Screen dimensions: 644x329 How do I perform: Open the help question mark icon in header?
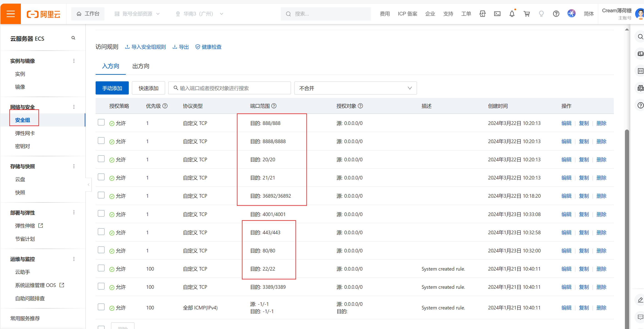(x=556, y=14)
